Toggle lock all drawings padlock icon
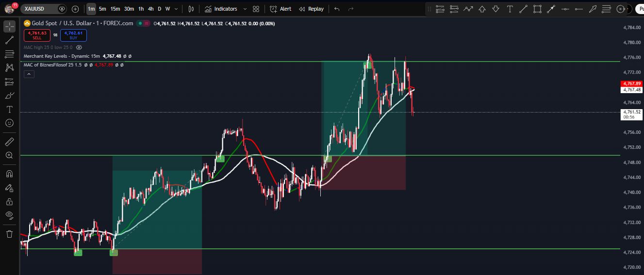This screenshot has width=644, height=275. point(9,201)
